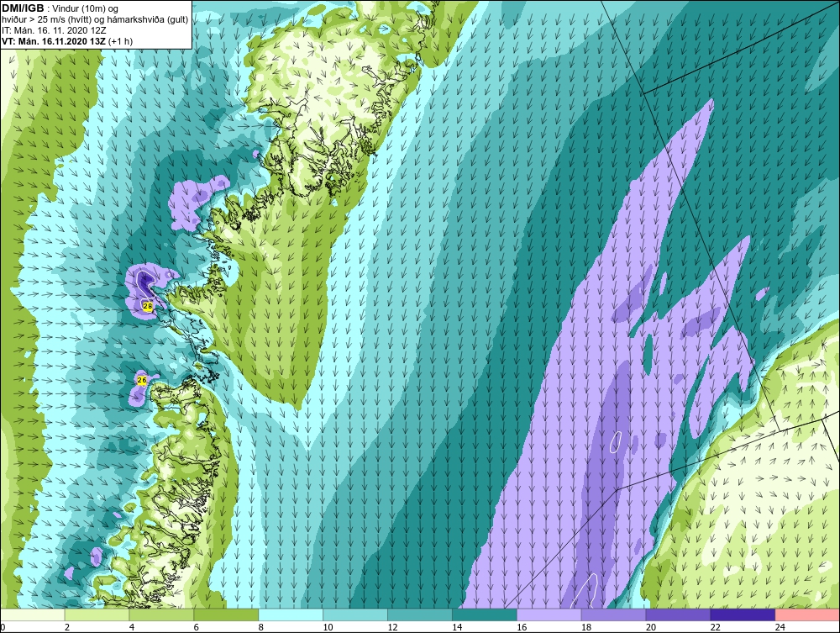Select the 8–10 pale cyan legend swatch

(291, 615)
